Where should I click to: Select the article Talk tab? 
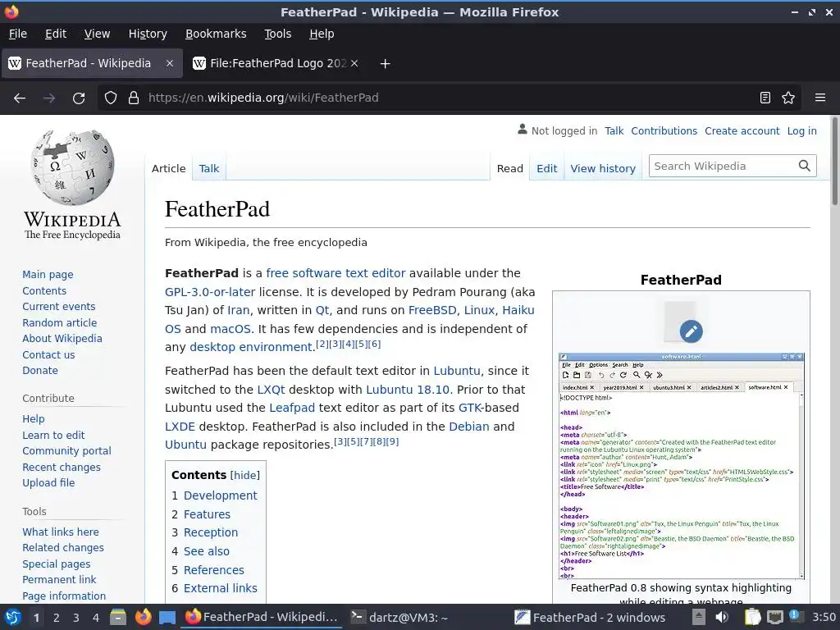(209, 168)
